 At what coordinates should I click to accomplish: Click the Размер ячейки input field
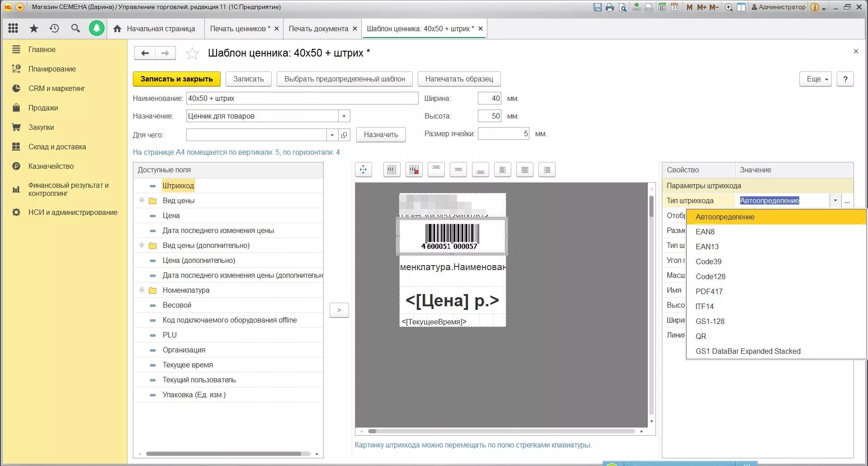[504, 134]
